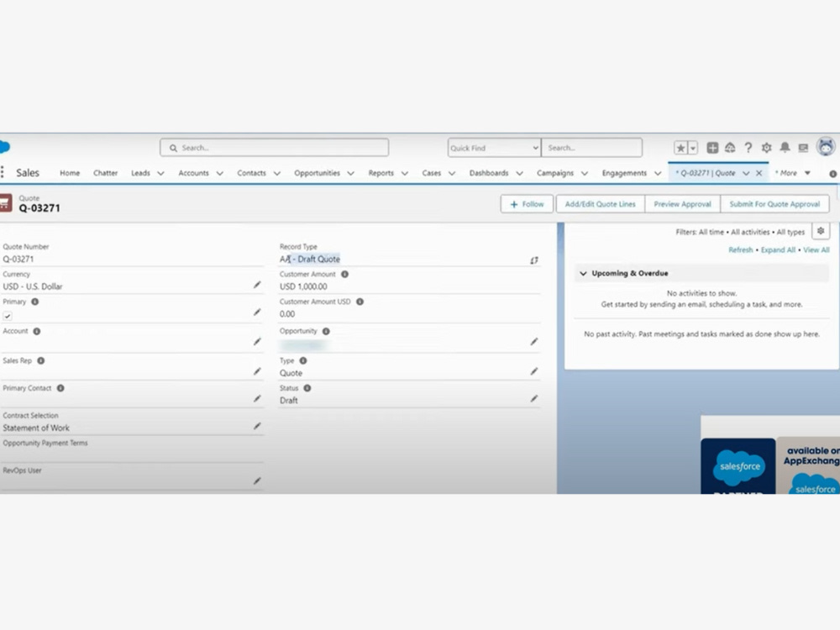The width and height of the screenshot is (840, 630).
Task: Edit the RevOps User pencil icon
Action: tap(257, 481)
